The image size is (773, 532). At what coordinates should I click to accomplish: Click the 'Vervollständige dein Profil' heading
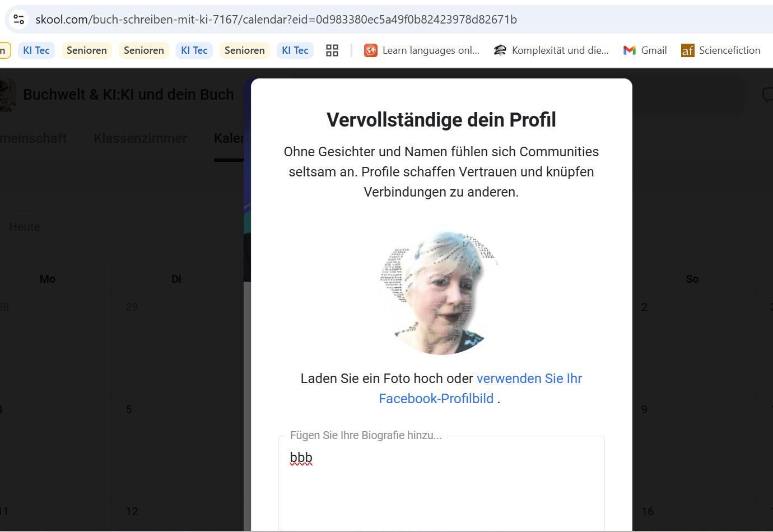pyautogui.click(x=441, y=120)
